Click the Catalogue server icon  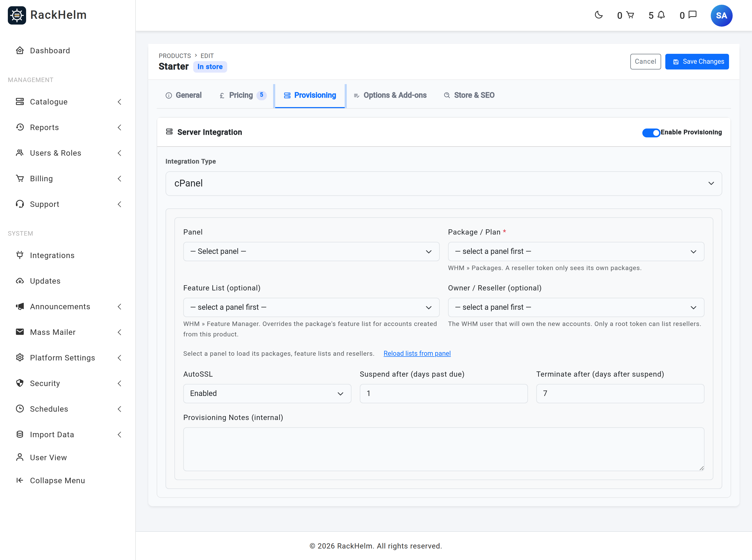point(20,102)
